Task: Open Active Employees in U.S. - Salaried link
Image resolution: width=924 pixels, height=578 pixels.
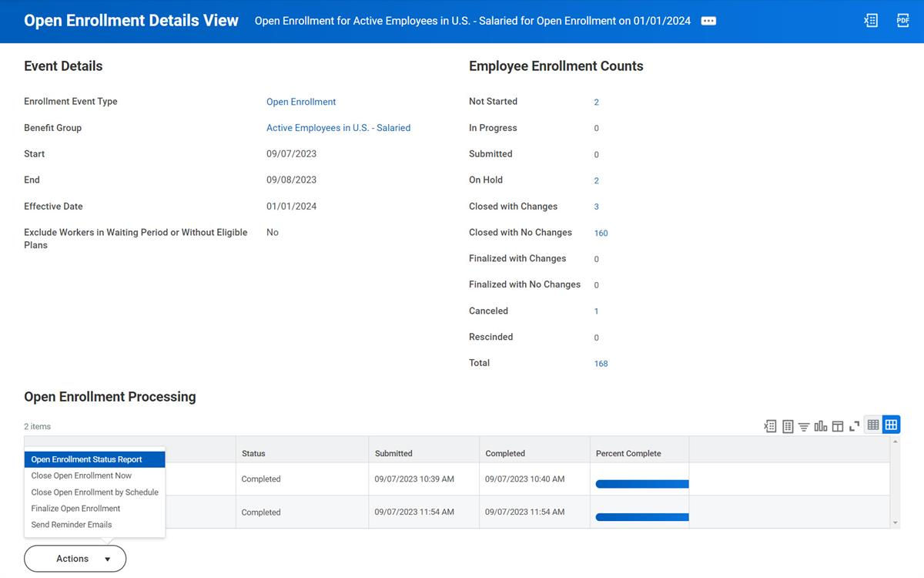Action: tap(338, 128)
